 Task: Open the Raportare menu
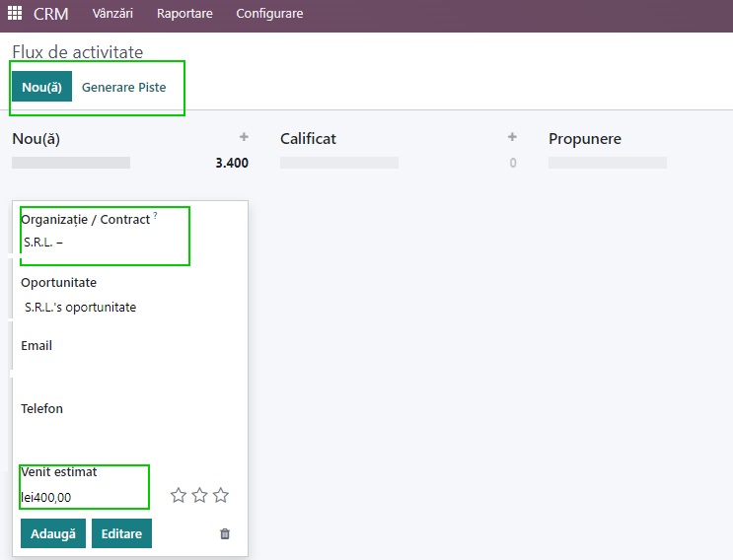tap(184, 13)
